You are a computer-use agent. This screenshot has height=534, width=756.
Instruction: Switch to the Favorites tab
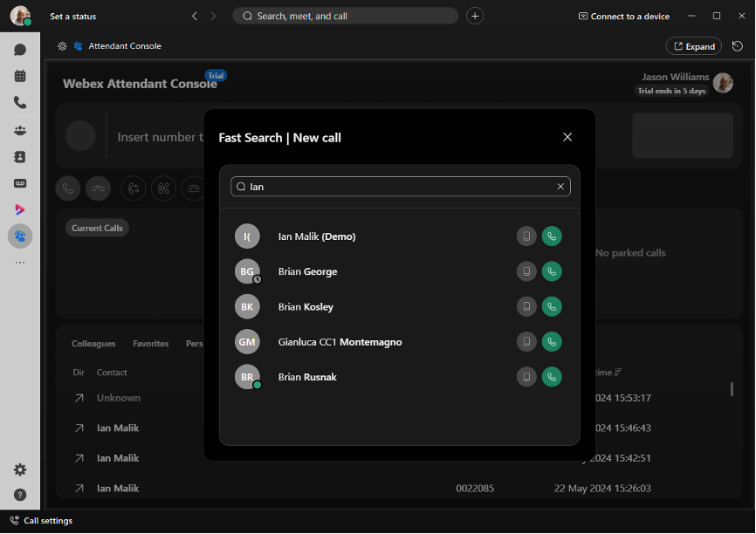coord(151,344)
